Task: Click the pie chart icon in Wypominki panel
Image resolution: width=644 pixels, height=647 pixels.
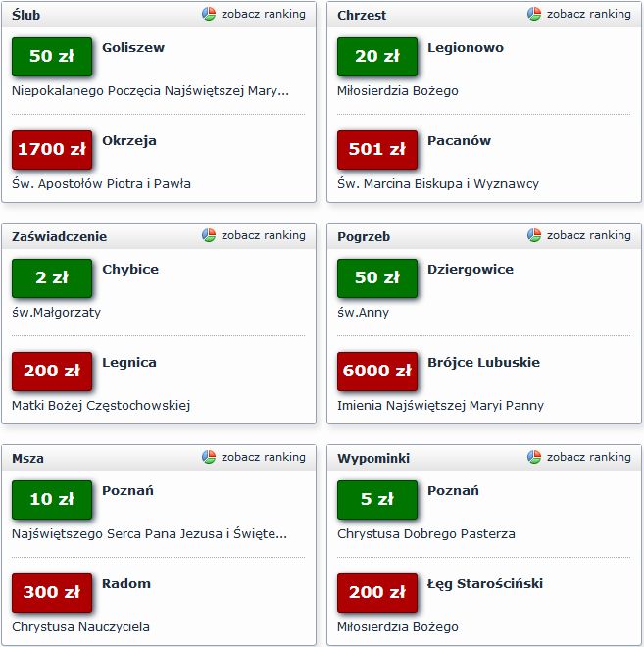Action: [x=534, y=458]
